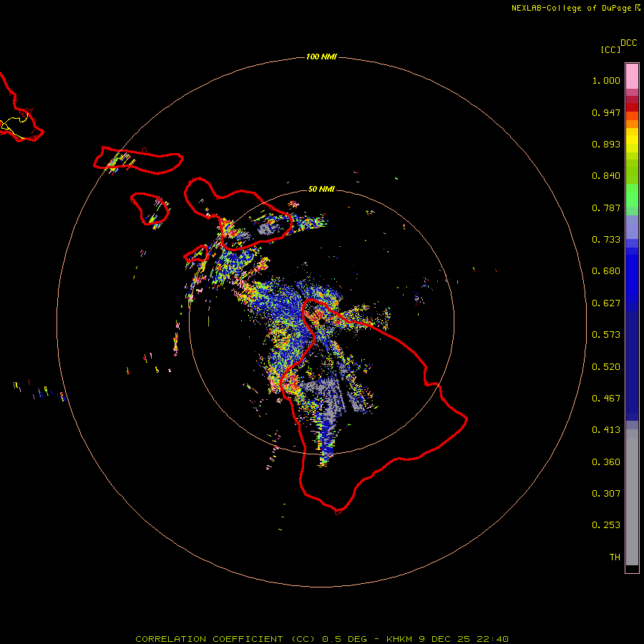Click the KHKM radar site identifier

click(x=399, y=639)
